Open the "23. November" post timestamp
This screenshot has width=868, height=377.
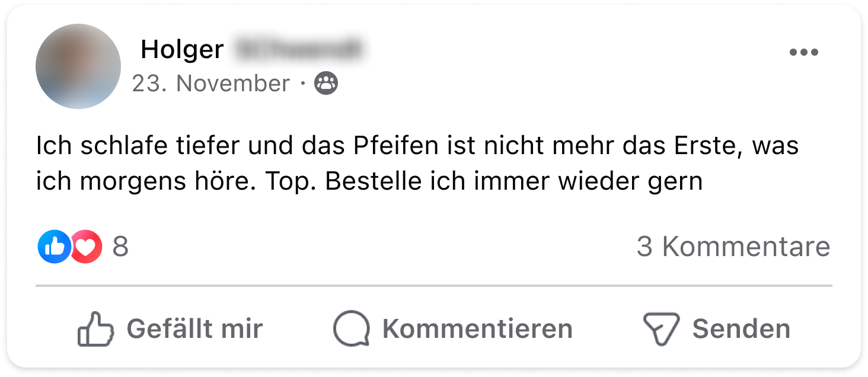[211, 84]
